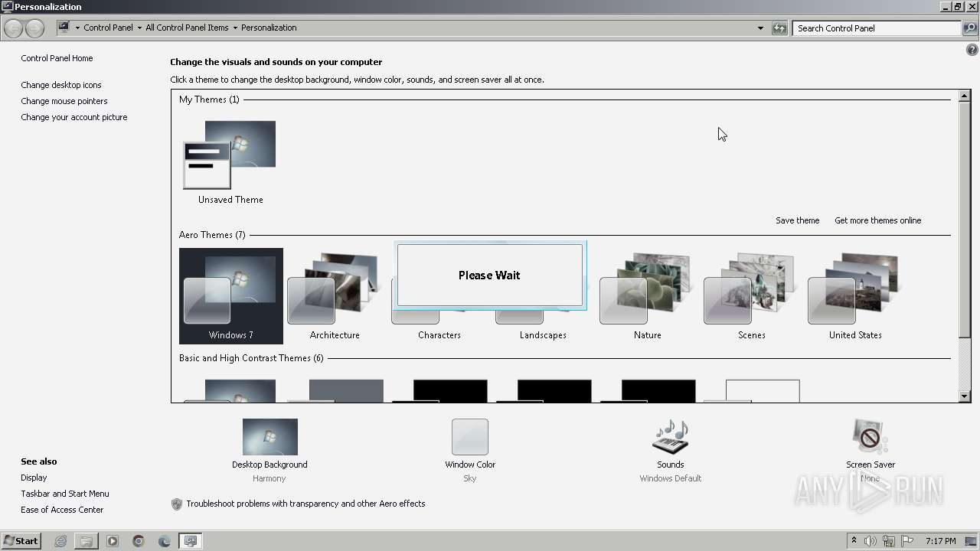Expand the address bar history dropdown
This screenshot has width=980, height=551.
(760, 28)
